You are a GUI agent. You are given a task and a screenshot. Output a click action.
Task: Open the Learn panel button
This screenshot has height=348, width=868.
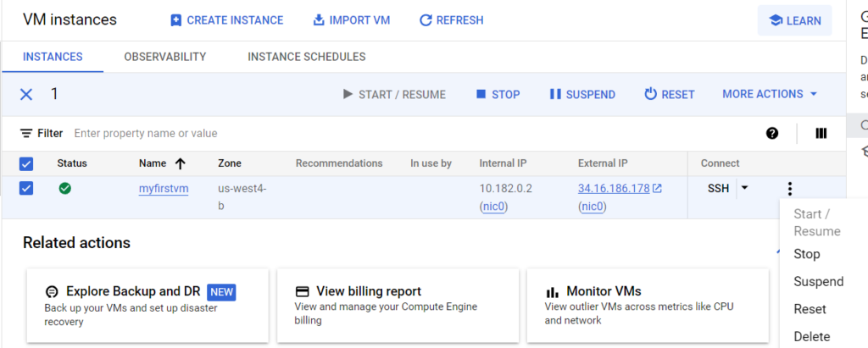[795, 20]
